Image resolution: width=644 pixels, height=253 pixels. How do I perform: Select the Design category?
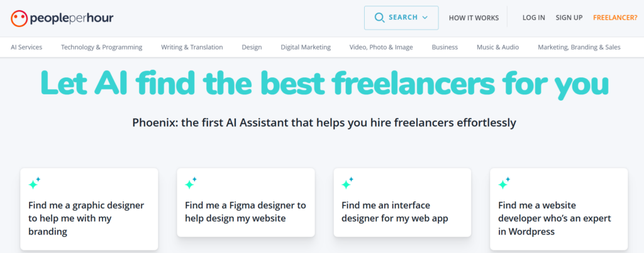point(252,47)
